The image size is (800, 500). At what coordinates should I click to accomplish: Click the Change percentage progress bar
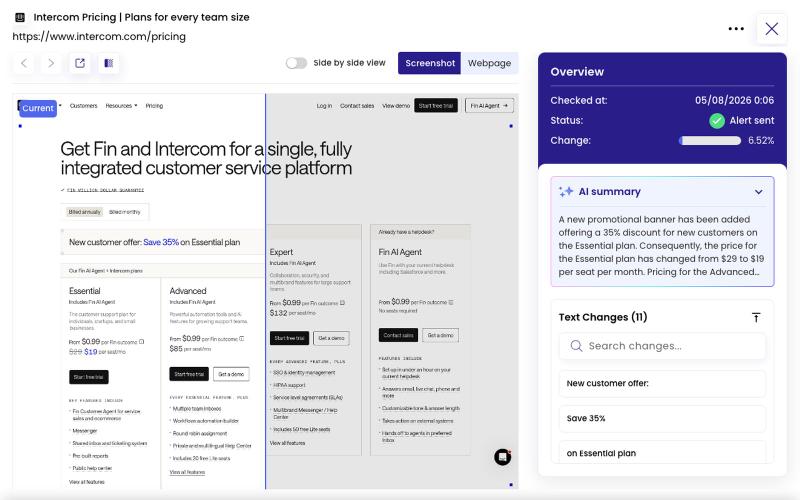click(x=710, y=141)
